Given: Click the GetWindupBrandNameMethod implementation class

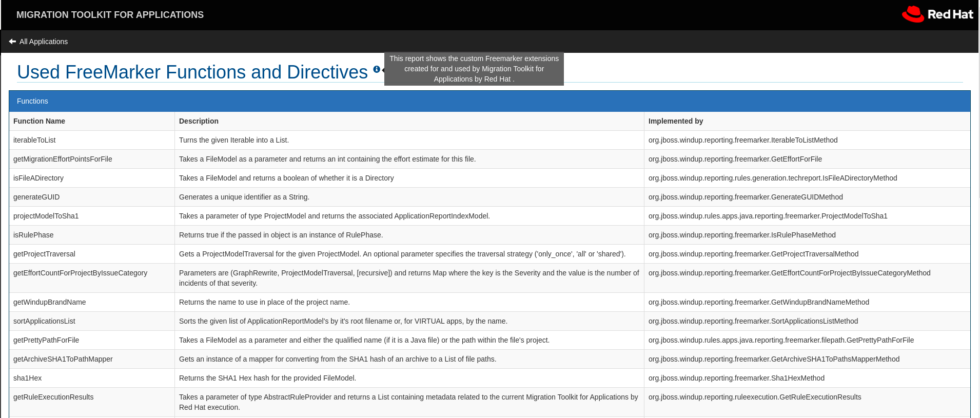Looking at the screenshot, I should click(759, 302).
